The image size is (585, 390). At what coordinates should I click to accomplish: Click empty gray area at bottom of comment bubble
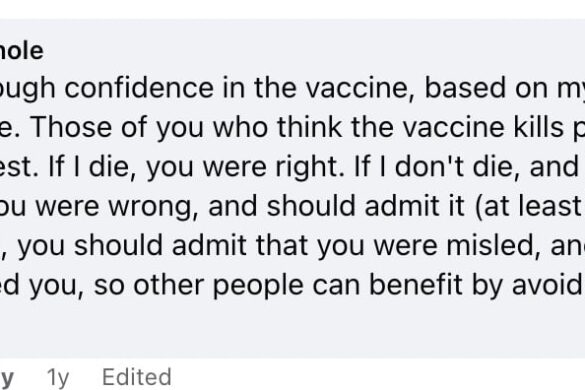click(292, 330)
